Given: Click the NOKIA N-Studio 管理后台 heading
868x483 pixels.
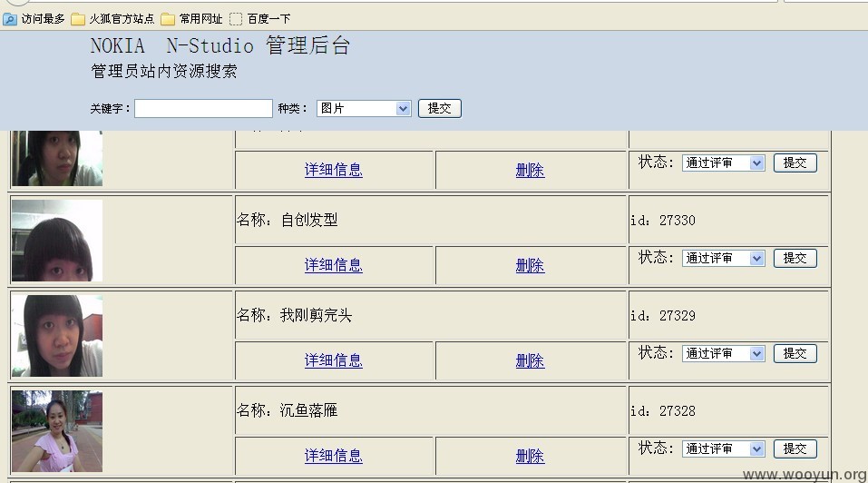Looking at the screenshot, I should (219, 45).
